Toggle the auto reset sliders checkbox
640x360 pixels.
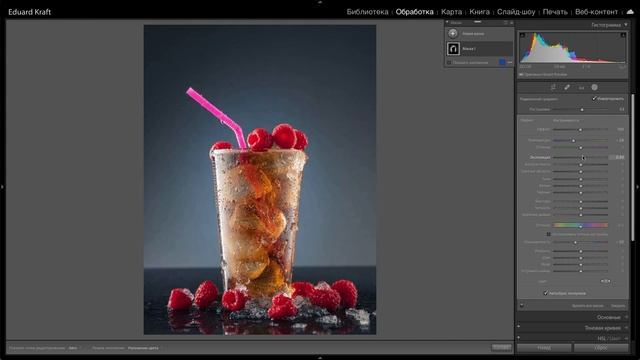[x=545, y=293]
